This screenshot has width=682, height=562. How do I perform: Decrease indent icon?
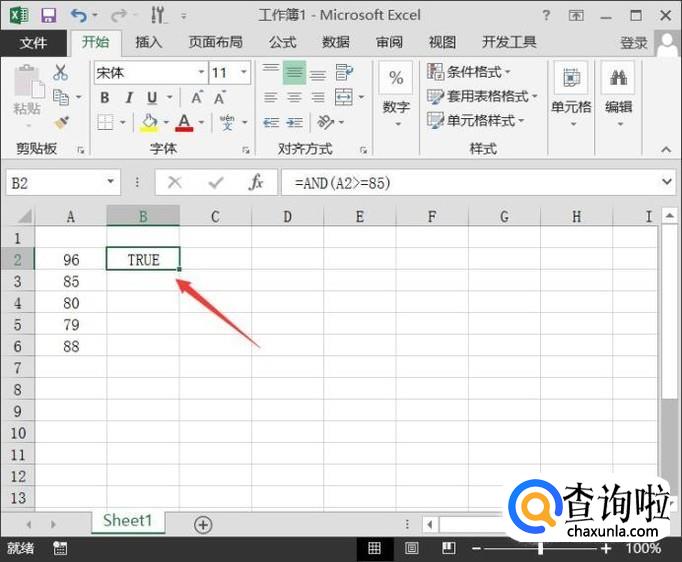tap(271, 123)
